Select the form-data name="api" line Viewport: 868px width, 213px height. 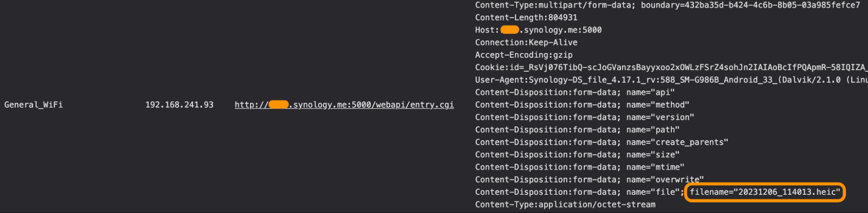[x=574, y=93]
